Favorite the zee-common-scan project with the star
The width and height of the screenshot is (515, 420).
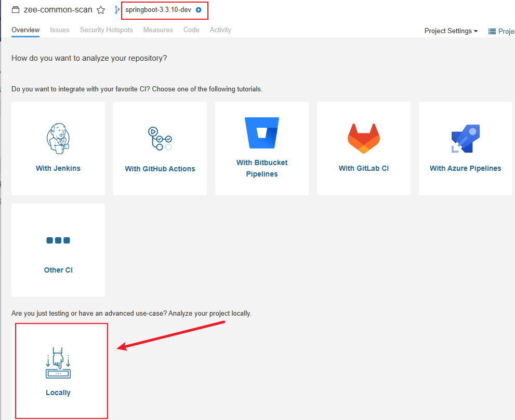tap(101, 10)
